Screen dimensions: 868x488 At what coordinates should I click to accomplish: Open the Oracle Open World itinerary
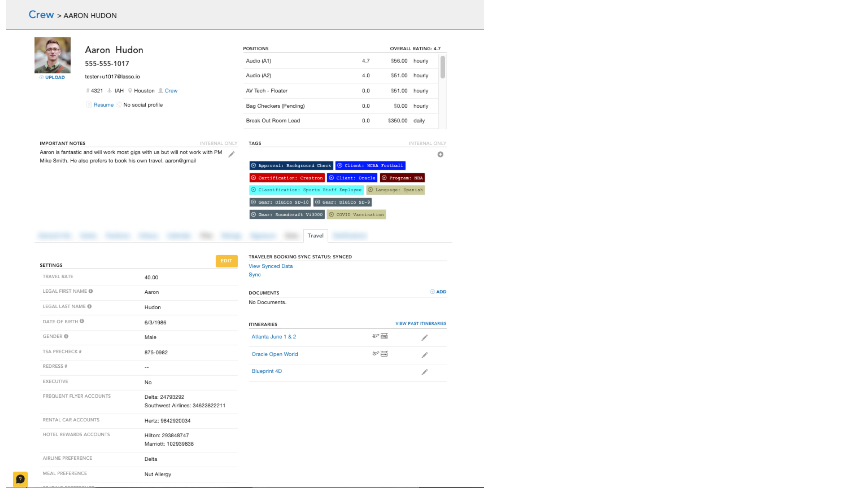(x=275, y=354)
